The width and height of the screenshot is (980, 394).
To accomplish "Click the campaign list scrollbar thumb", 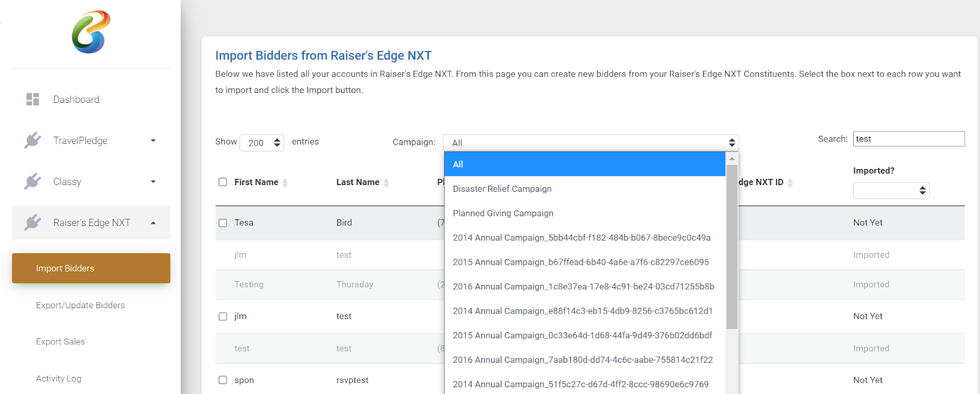I will [732, 247].
